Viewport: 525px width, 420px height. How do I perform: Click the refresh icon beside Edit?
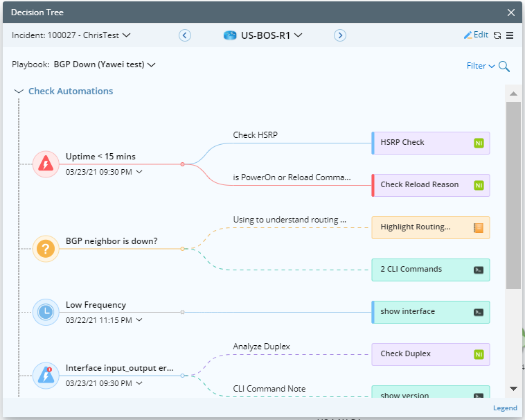click(497, 35)
